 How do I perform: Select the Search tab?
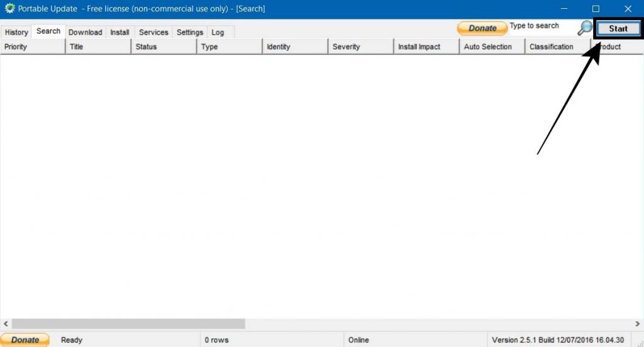pyautogui.click(x=48, y=31)
